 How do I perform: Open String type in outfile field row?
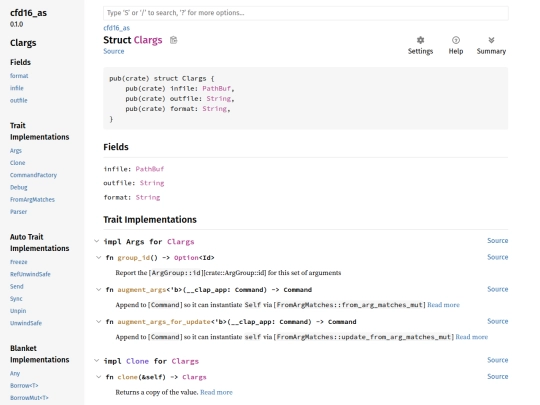152,183
